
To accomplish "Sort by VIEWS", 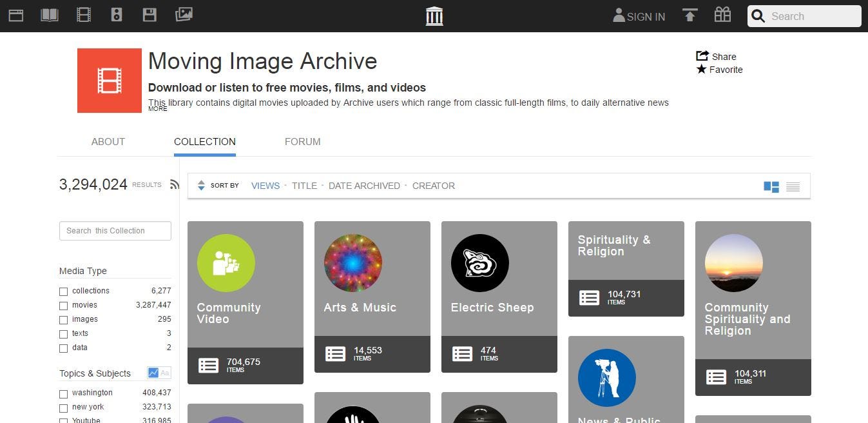I will tap(265, 186).
